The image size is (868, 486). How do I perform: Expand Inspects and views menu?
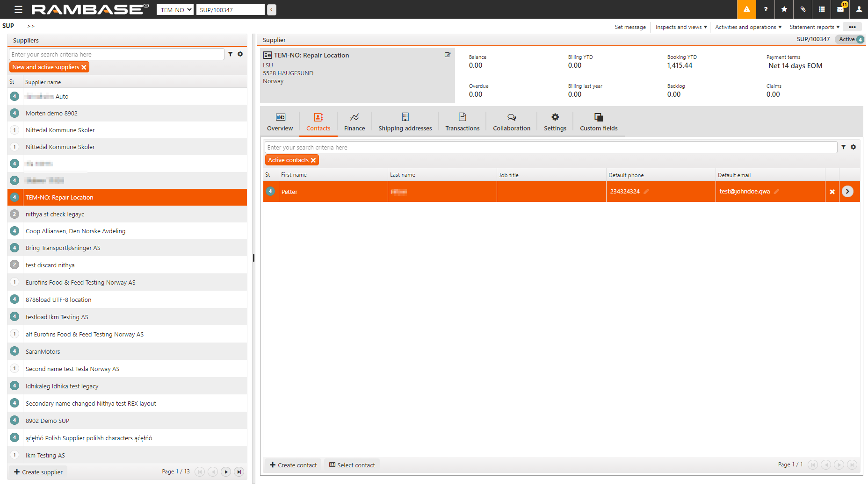pyautogui.click(x=681, y=27)
